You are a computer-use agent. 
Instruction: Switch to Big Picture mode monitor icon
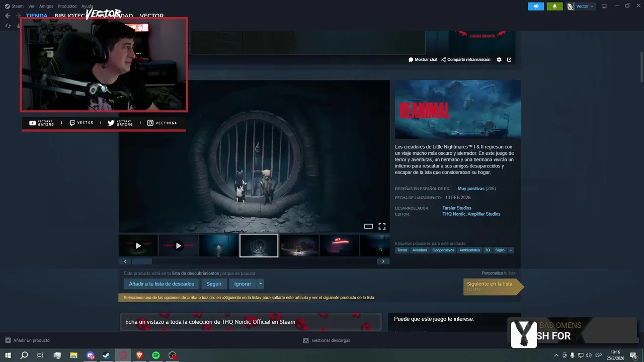(x=604, y=6)
